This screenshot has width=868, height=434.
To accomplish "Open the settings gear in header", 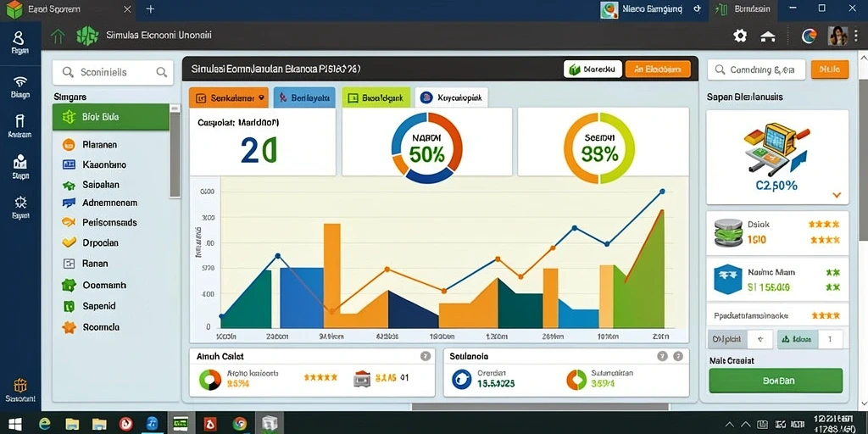I will (739, 36).
